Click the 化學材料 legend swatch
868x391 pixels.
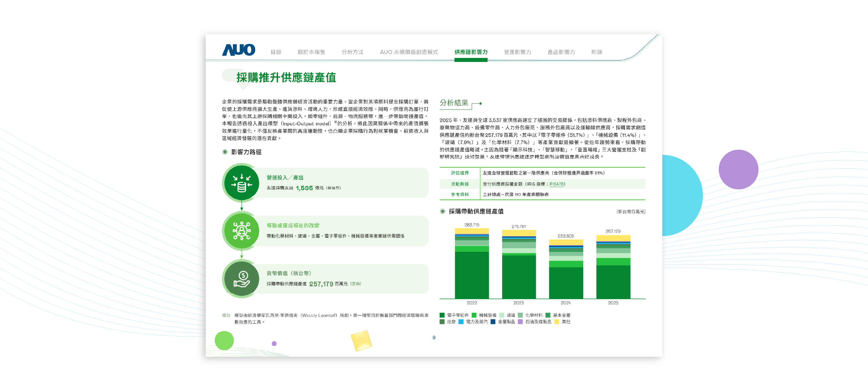coord(520,315)
